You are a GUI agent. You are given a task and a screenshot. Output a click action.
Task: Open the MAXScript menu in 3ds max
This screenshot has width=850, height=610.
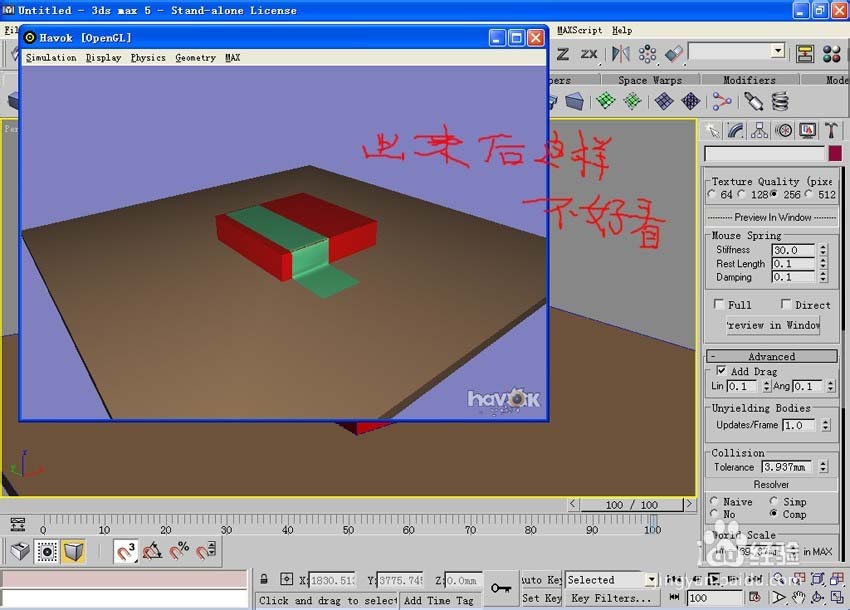579,30
